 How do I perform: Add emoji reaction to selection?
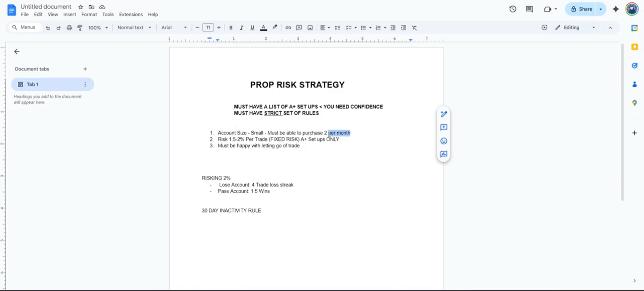[x=444, y=141]
